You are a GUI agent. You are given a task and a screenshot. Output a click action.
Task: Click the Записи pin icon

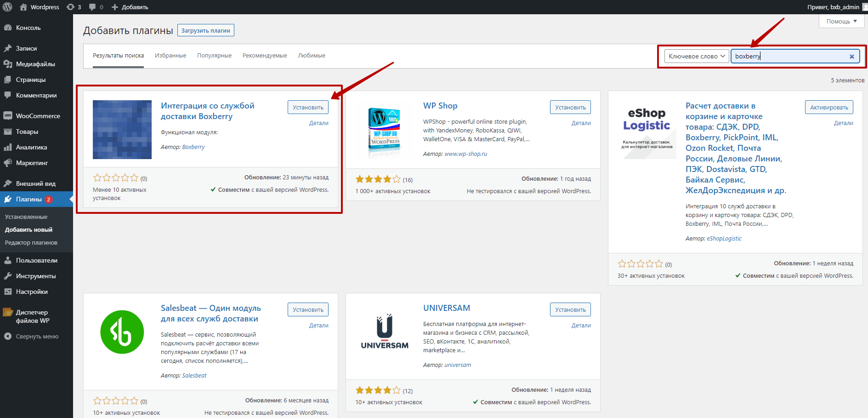click(8, 48)
